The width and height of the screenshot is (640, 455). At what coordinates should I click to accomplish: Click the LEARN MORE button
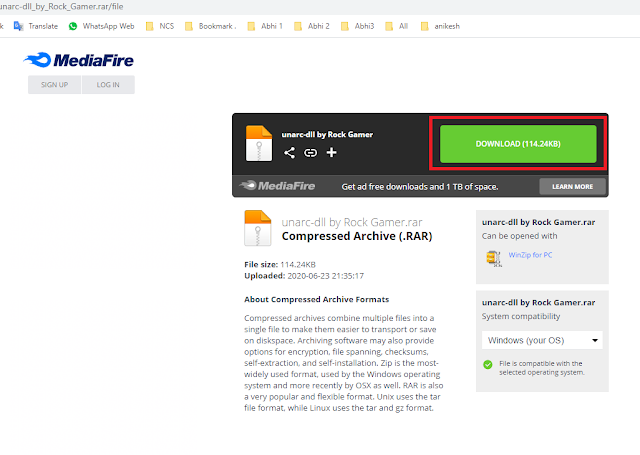coord(572,186)
